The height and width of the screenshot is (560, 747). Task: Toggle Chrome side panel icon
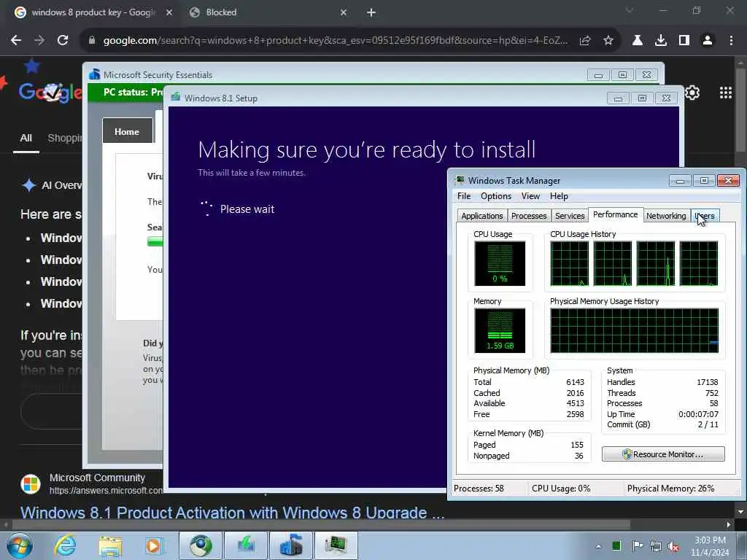[684, 41]
